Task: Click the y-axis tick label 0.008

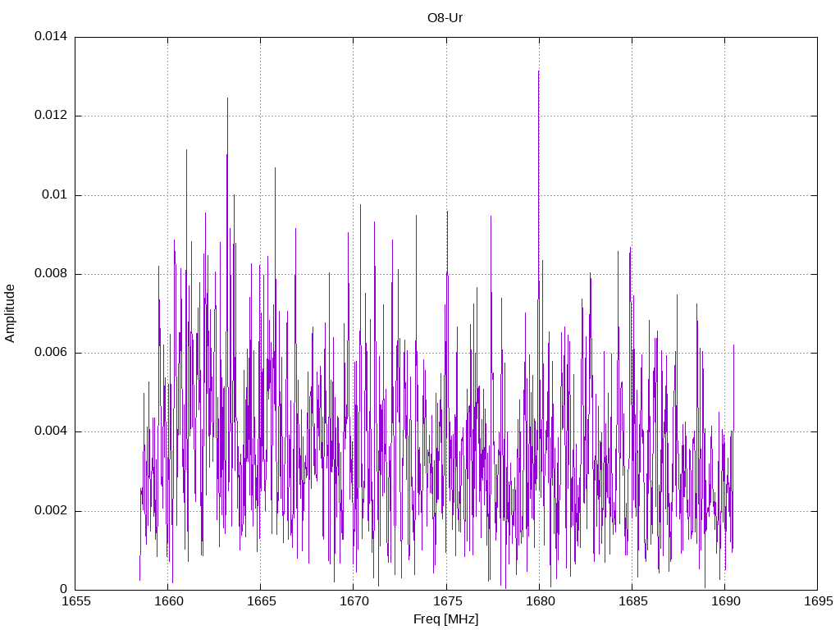Action: coord(51,273)
